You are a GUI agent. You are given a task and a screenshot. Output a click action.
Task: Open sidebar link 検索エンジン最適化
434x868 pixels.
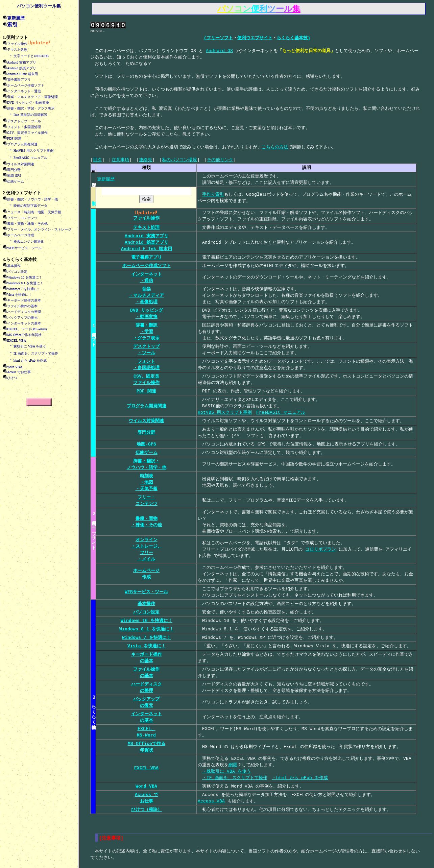pyautogui.click(x=29, y=242)
